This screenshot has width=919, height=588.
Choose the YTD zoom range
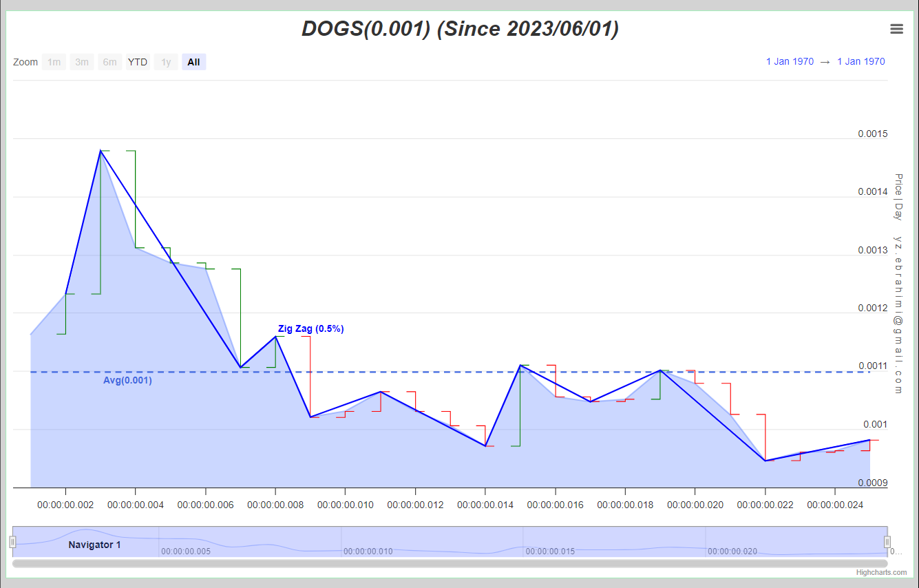(x=138, y=62)
